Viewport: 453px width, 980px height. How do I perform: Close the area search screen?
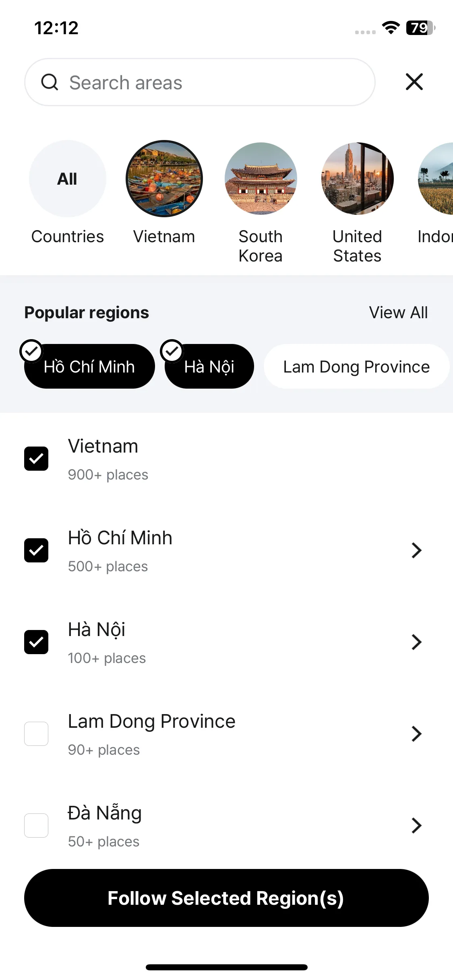414,82
